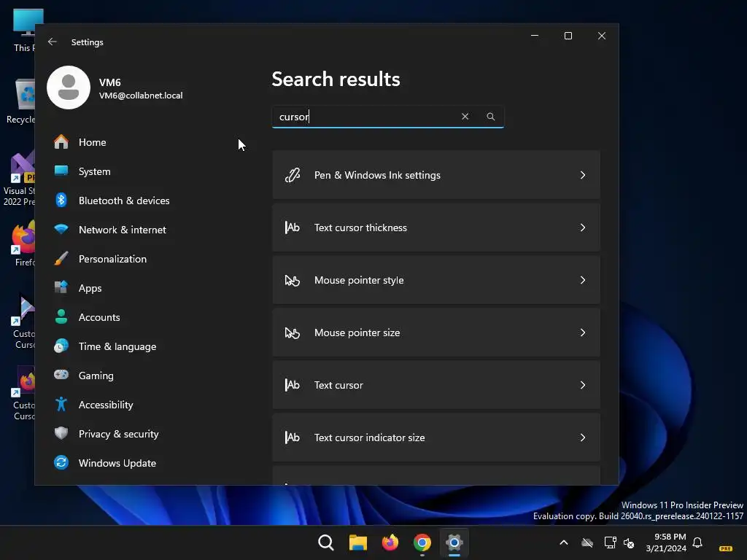
Task: Open taskbar Search magnifier
Action: pos(326,542)
